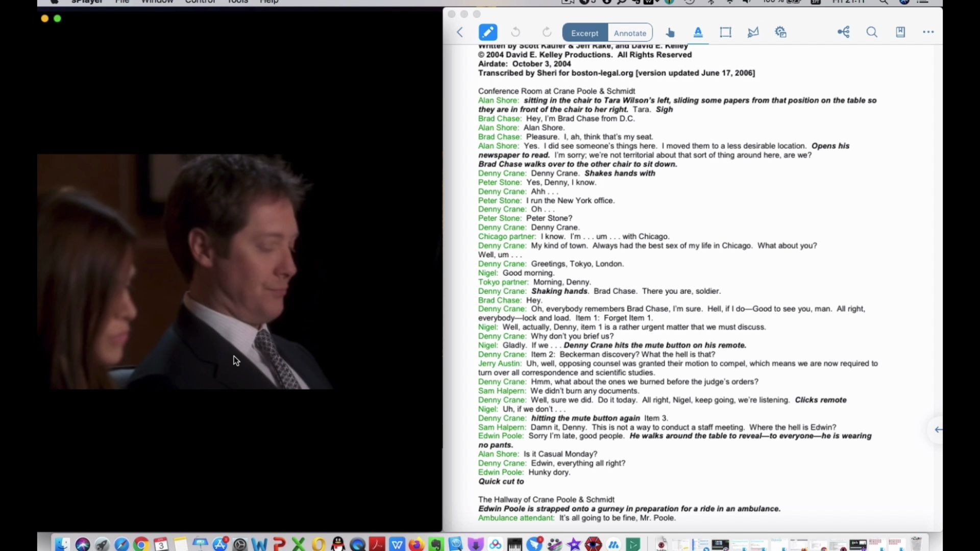
Task: Launch Siri from the dock
Action: [83, 544]
